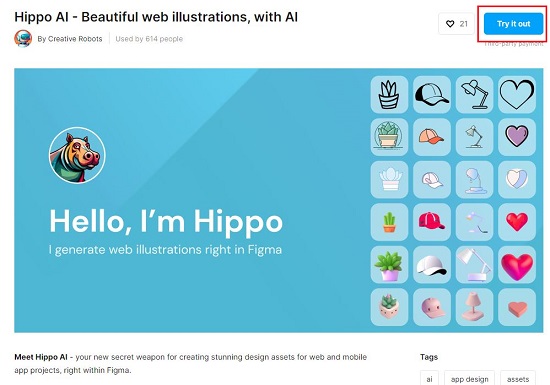Viewport: 550px width, 385px height.
Task: Open the Creative Robots author avatar
Action: pos(23,39)
